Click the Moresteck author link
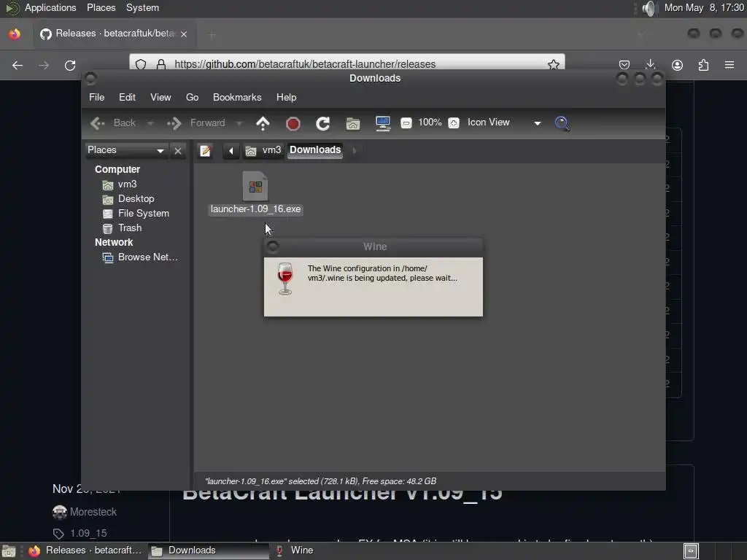Image resolution: width=747 pixels, height=560 pixels. click(93, 512)
